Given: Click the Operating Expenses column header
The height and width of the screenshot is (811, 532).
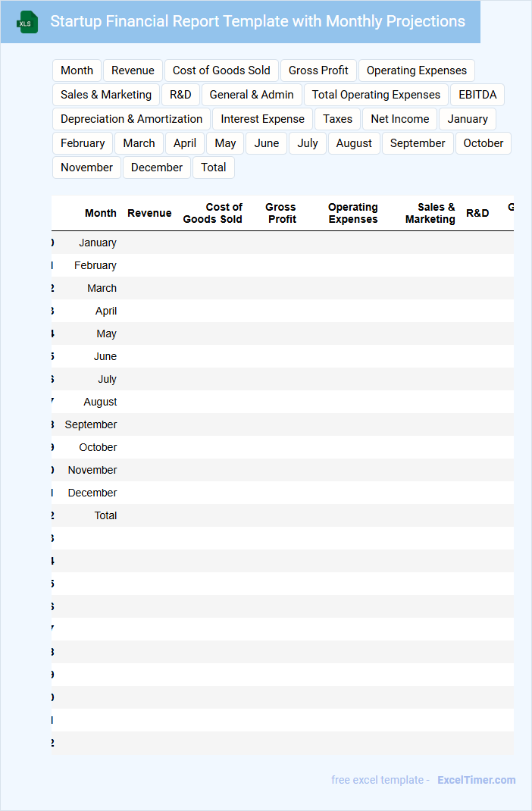Looking at the screenshot, I should click(x=353, y=213).
